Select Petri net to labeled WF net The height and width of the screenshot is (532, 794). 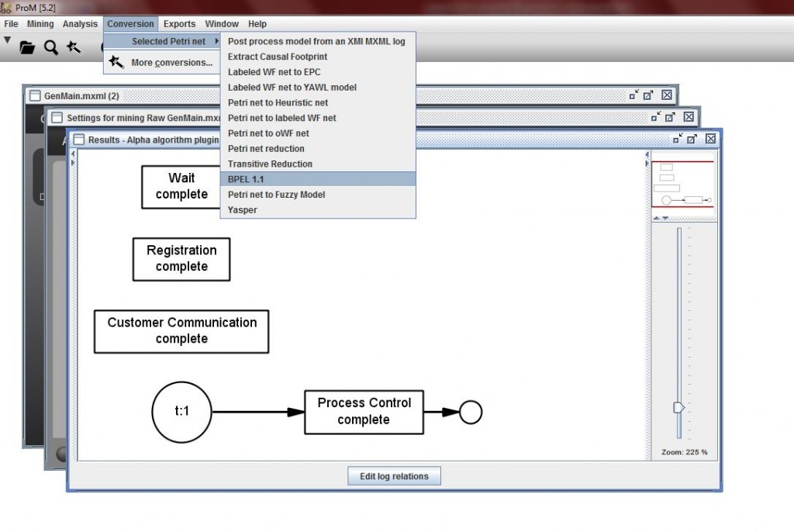click(318, 118)
